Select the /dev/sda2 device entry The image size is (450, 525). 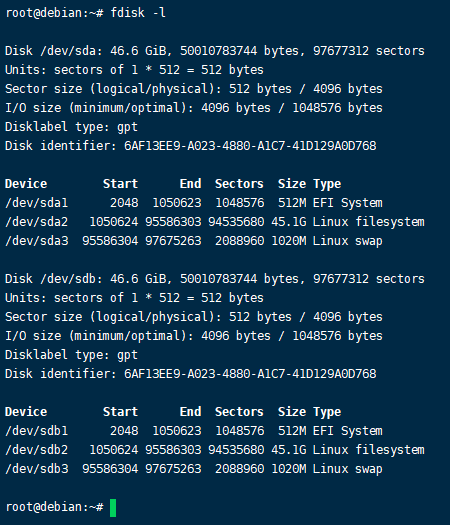(x=36, y=222)
